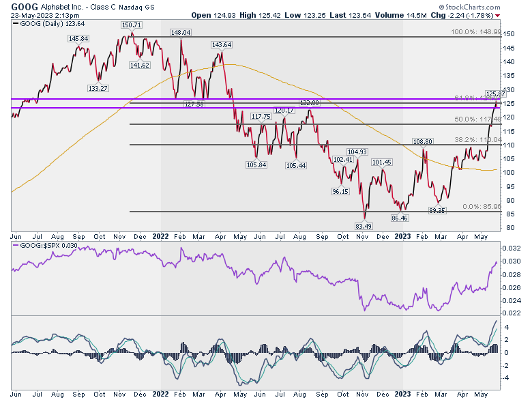Click the Volume 14.5M value
Image resolution: width=532 pixels, height=400 pixels.
tap(400, 15)
